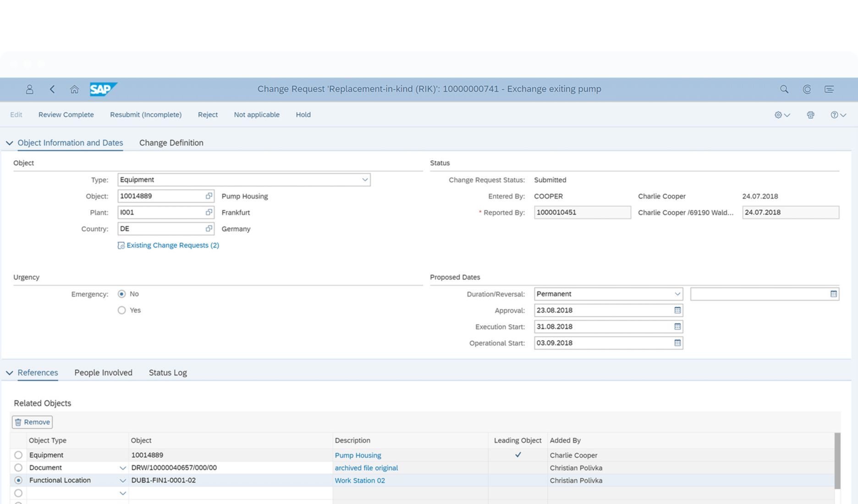
Task: Open the help question mark icon
Action: (835, 115)
